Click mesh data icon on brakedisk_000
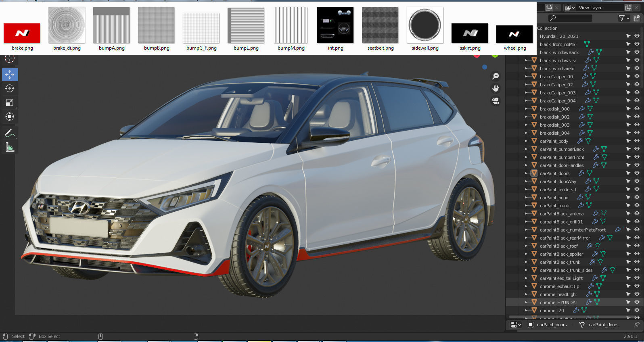The height and width of the screenshot is (342, 644). (590, 108)
